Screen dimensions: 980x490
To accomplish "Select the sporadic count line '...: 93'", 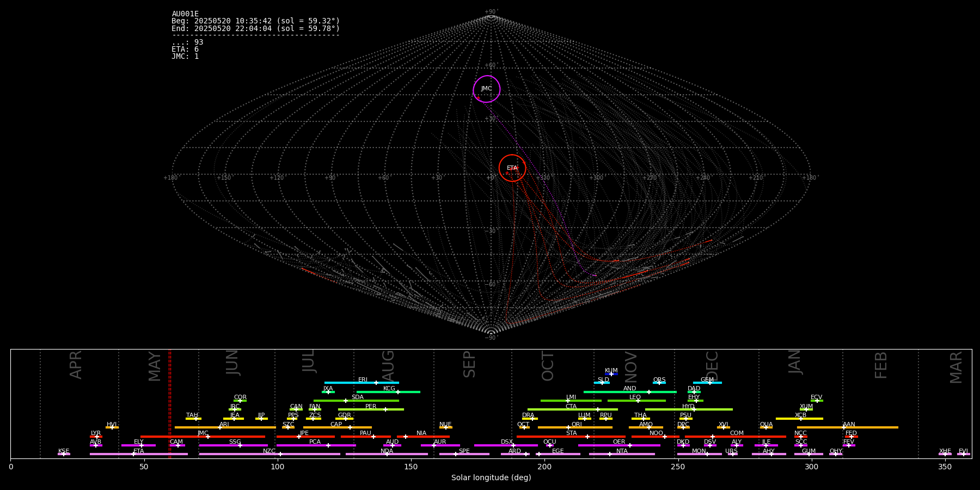I will pos(187,42).
